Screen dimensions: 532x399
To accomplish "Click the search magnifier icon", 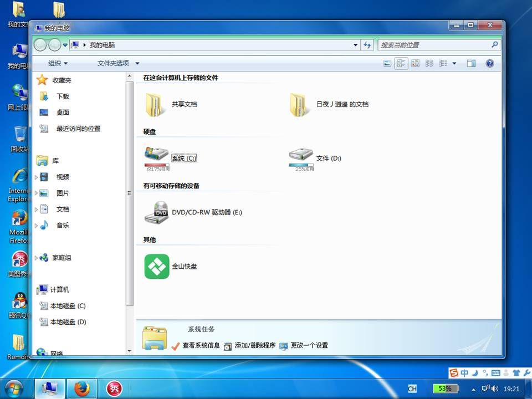I will tap(495, 44).
